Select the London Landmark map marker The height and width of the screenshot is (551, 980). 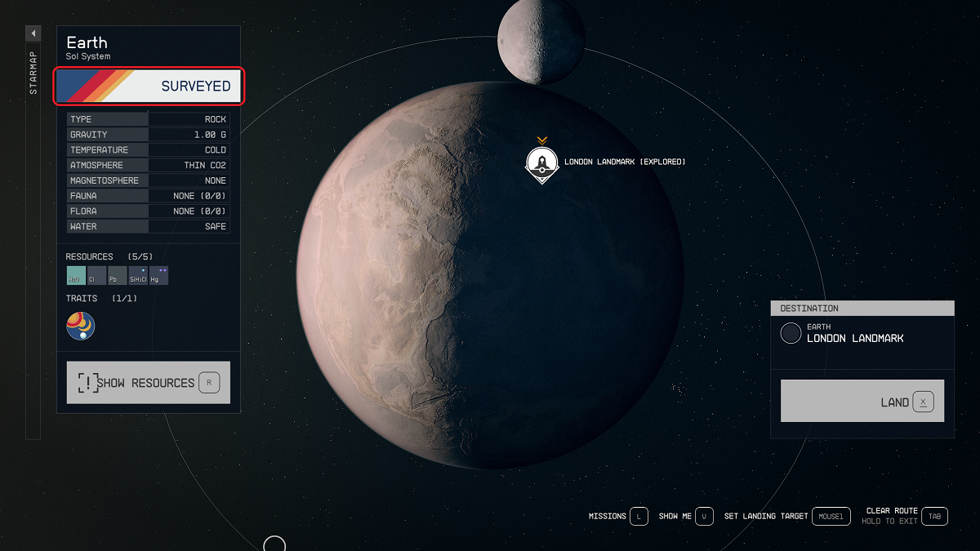coord(541,163)
